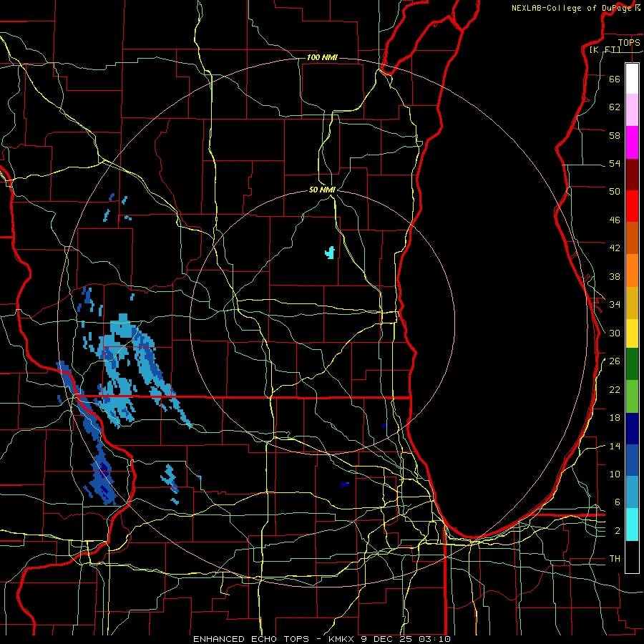Click the legend value "30"
The height and width of the screenshot is (644, 644).
tap(615, 333)
